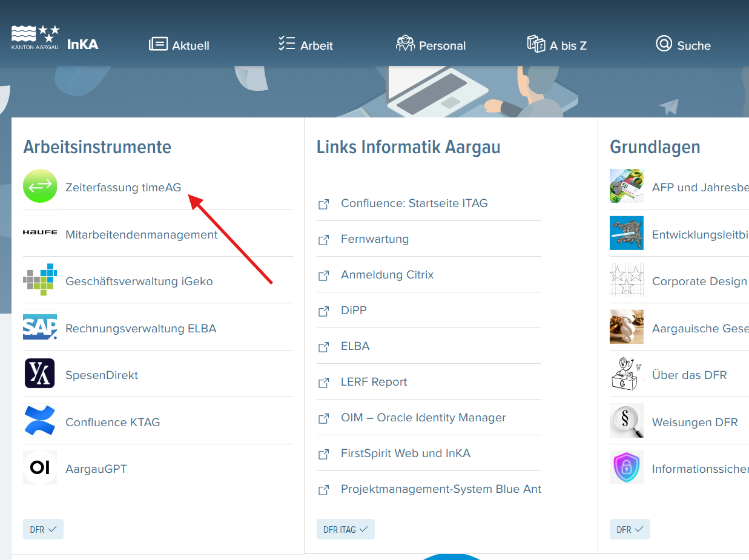
Task: Open Weisungen DFR link text
Action: (695, 422)
